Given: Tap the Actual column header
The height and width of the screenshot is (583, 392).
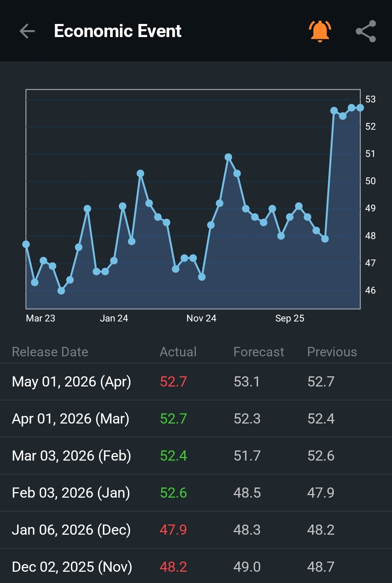Looking at the screenshot, I should tap(178, 352).
